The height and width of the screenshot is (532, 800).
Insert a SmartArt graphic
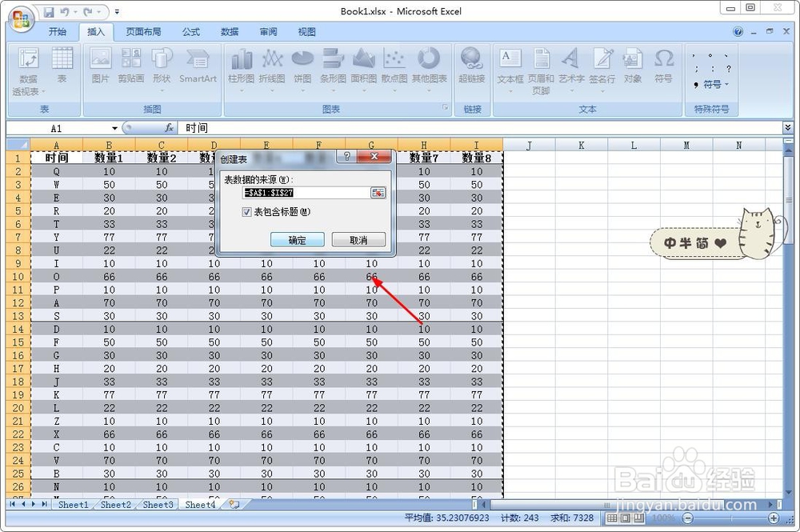pyautogui.click(x=198, y=66)
